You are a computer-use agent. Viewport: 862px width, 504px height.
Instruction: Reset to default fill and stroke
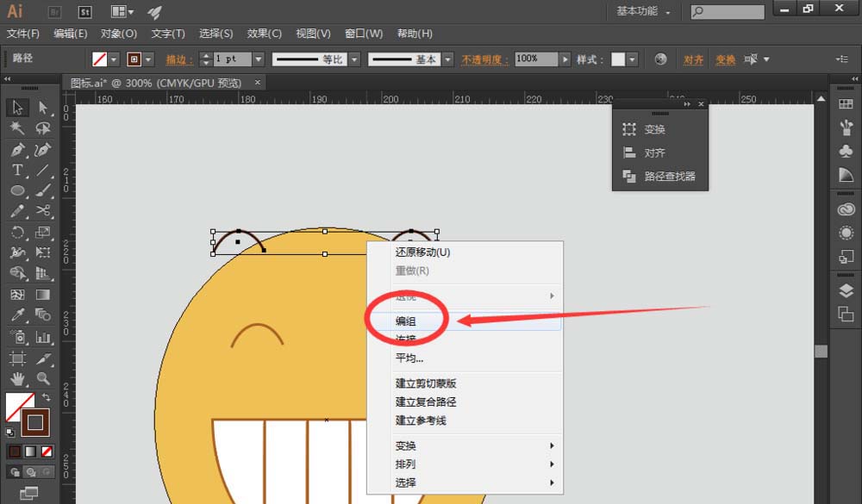click(9, 432)
